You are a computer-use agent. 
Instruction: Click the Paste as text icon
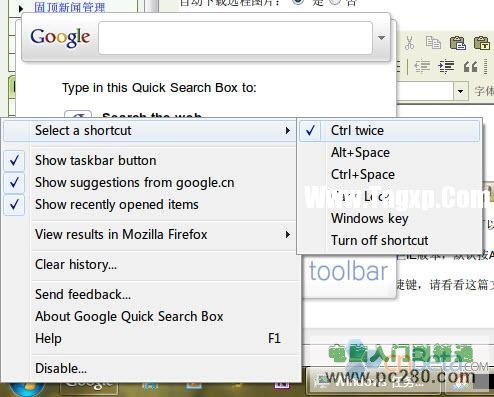pos(481,43)
